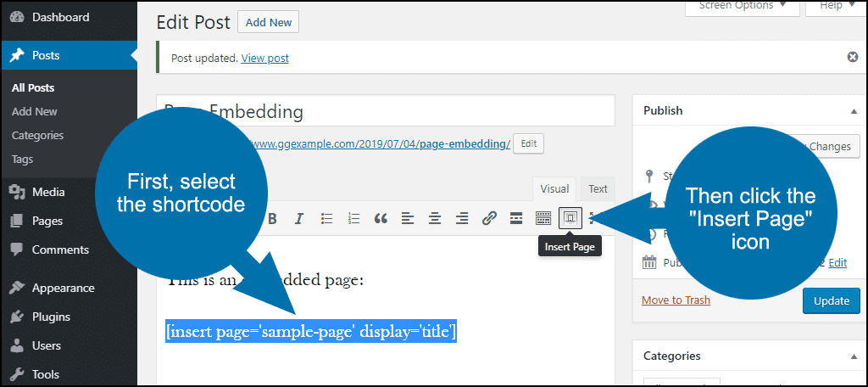868x387 pixels.
Task: Open Dashboard in the sidebar
Action: pos(69,17)
